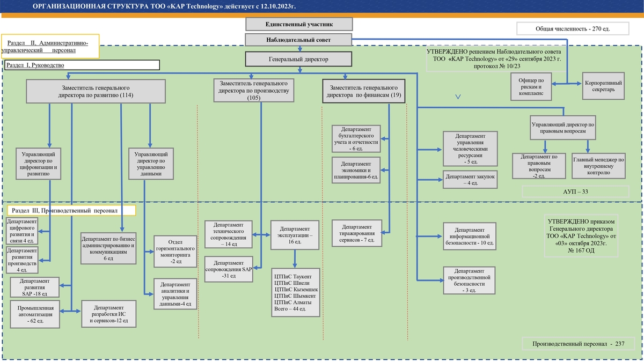This screenshot has height=362, width=644.
Task: Select the 'Наблюдательный совет' box
Action: (299, 40)
